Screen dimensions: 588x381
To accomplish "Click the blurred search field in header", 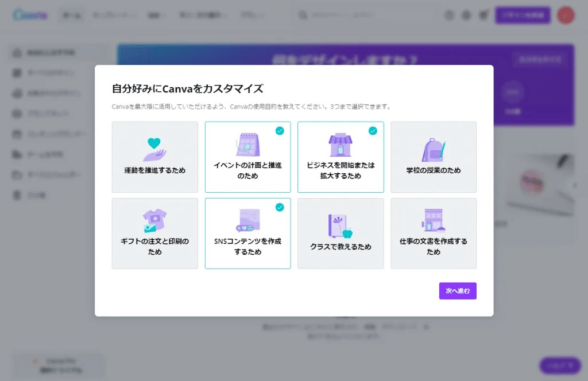I will point(366,15).
